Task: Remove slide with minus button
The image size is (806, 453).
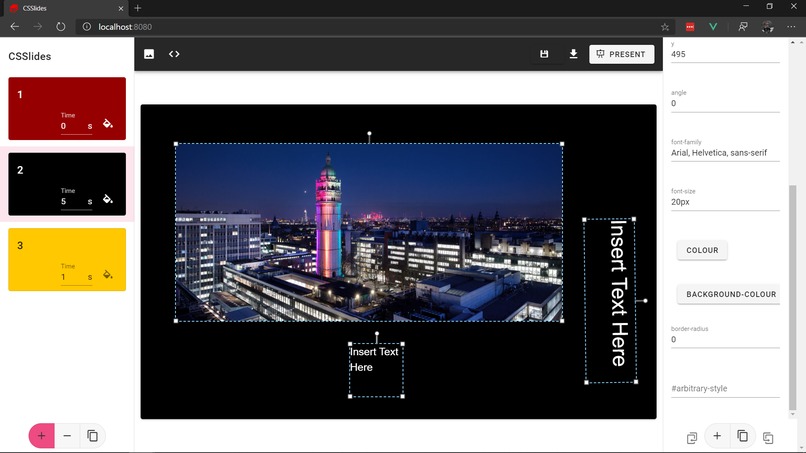Action: coord(67,436)
